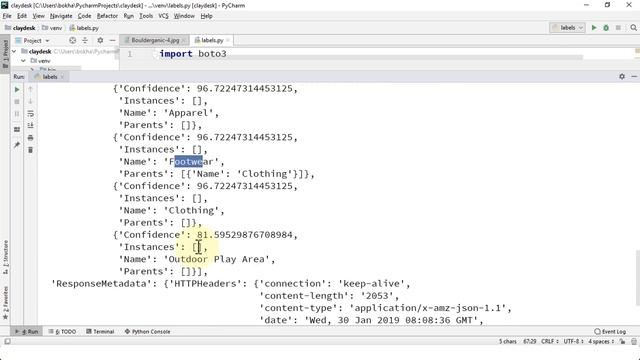Click scroll-from-source target icon in Project panel
Screen dimensions: 640x360
tap(72, 40)
